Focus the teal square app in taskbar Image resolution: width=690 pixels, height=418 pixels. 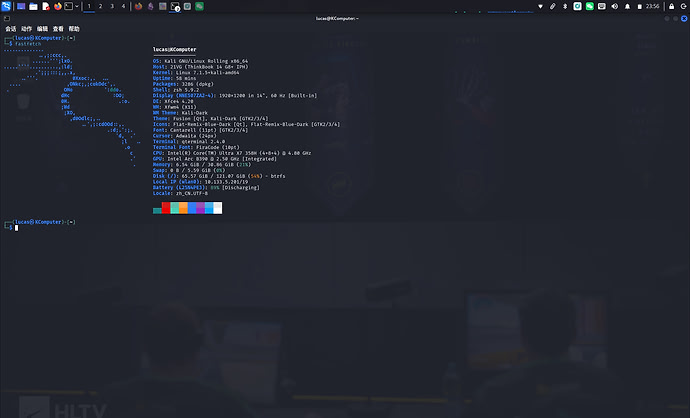click(x=187, y=7)
